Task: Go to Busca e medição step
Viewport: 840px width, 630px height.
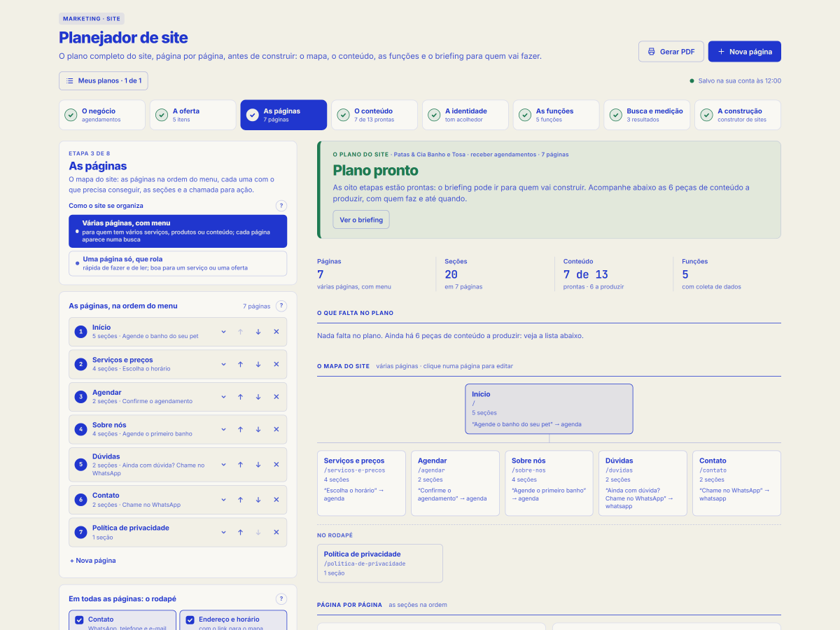Action: pos(647,115)
